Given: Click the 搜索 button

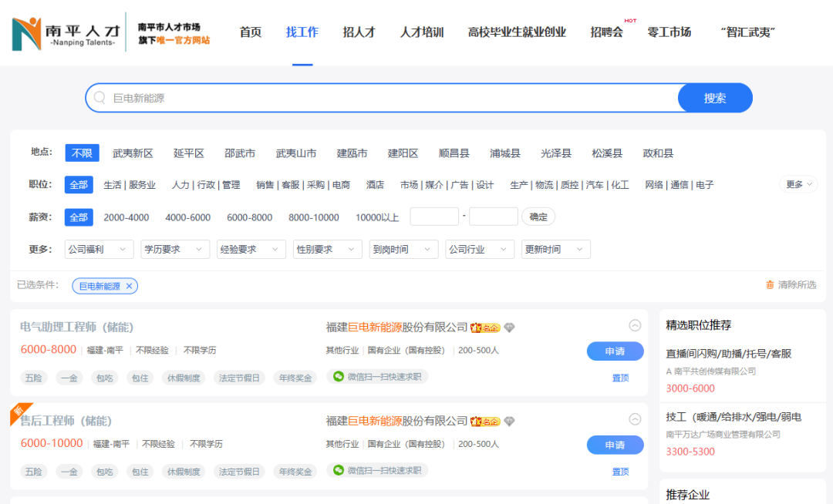Looking at the screenshot, I should point(715,98).
